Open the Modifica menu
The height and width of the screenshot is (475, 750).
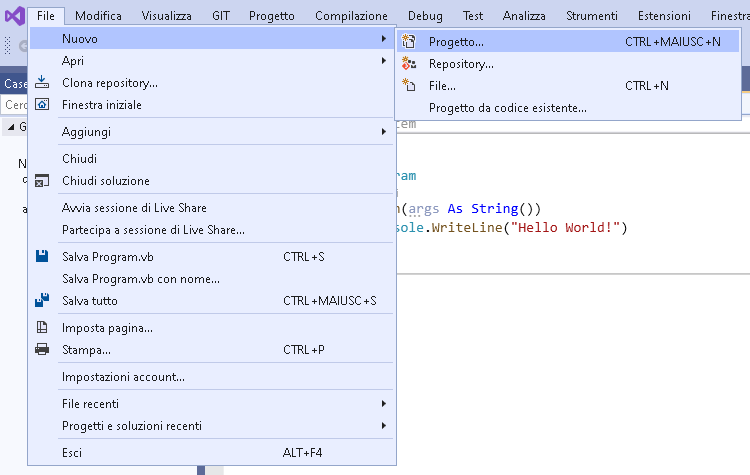point(98,16)
